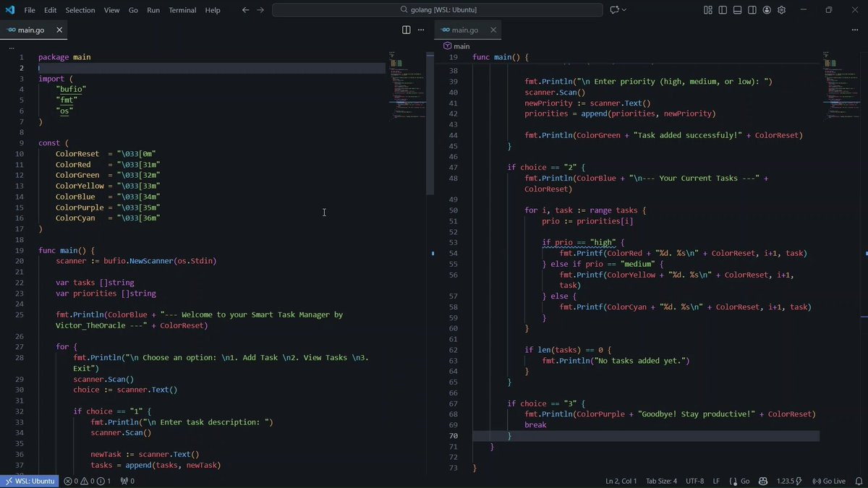Click the left editor vertical scrollbar
Viewport: 868px width, 488px height.
(430, 123)
